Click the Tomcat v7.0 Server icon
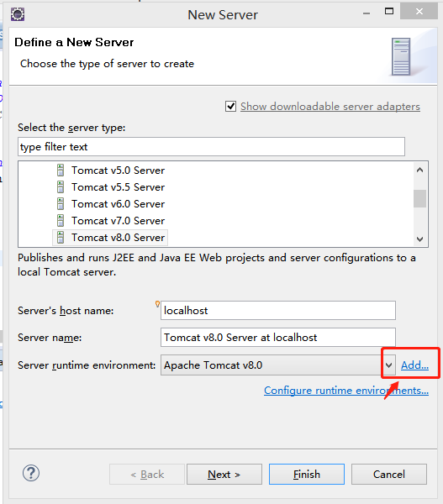Viewport: 443px width, 504px height. pyautogui.click(x=61, y=220)
